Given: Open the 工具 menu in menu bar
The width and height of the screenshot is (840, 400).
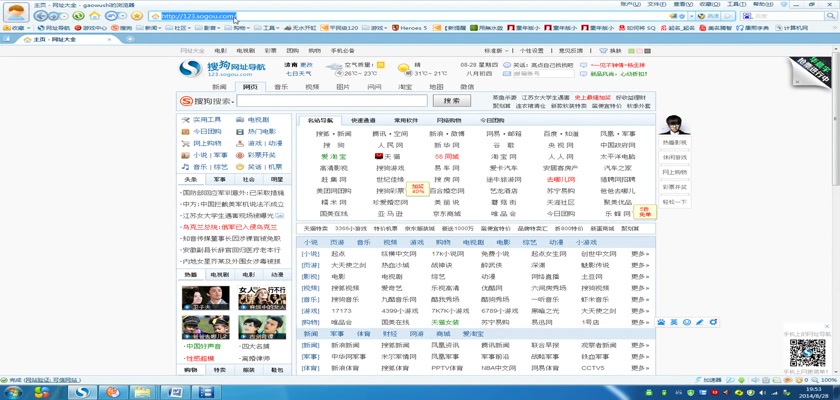Looking at the screenshot, I should point(736,4).
